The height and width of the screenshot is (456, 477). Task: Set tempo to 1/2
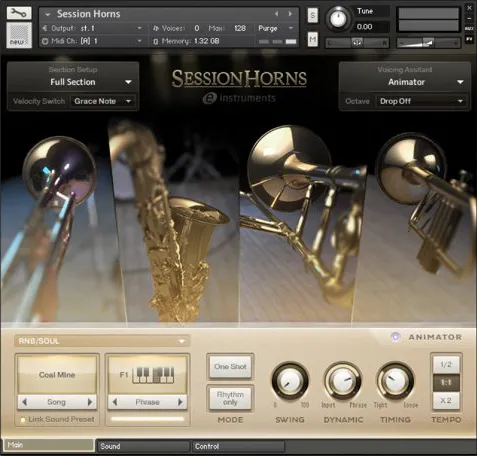[x=446, y=364]
